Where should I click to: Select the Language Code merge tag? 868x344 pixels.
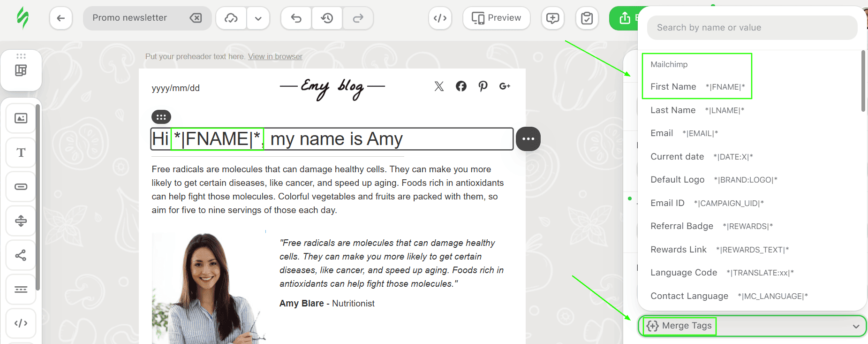[722, 273]
